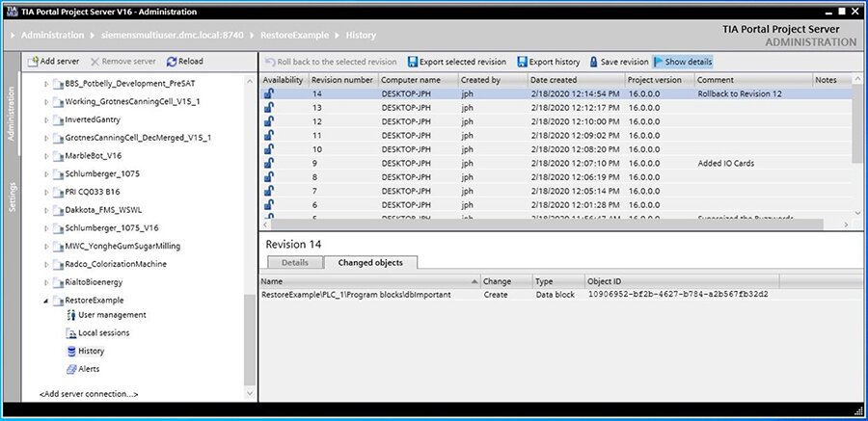This screenshot has width=868, height=421.
Task: Click the Export history disk icon
Action: point(522,62)
